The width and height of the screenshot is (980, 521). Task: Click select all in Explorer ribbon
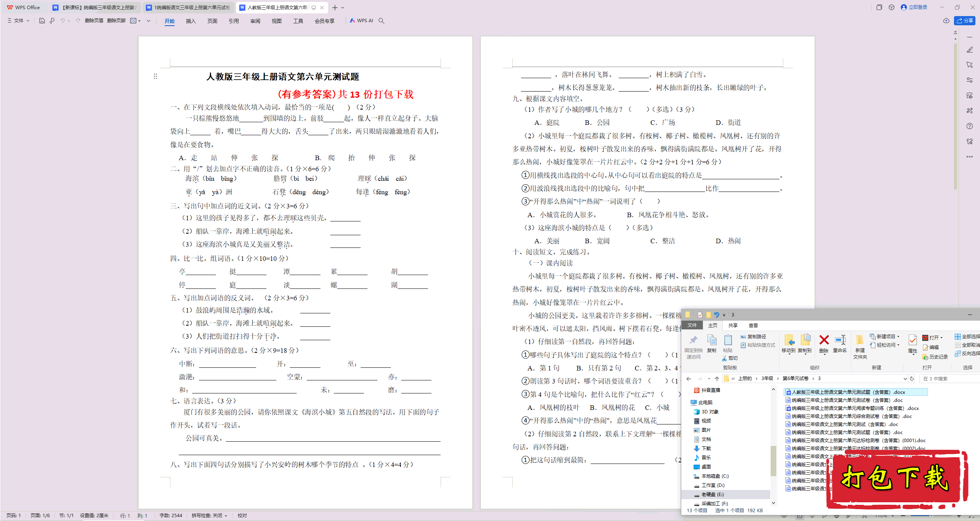968,336
